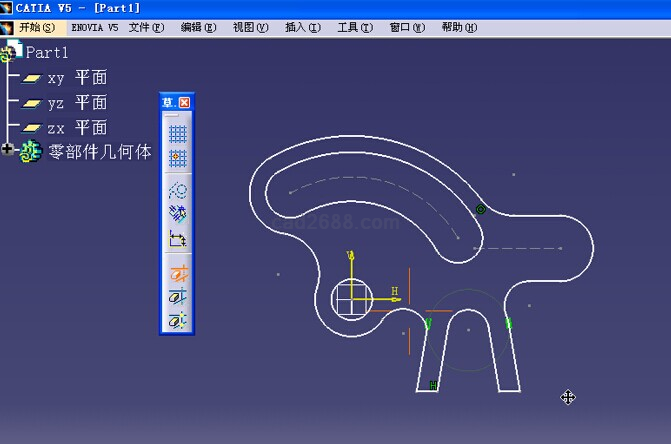Screen dimensions: 671x444
Task: Toggle the Grid display icon
Action: 177,133
